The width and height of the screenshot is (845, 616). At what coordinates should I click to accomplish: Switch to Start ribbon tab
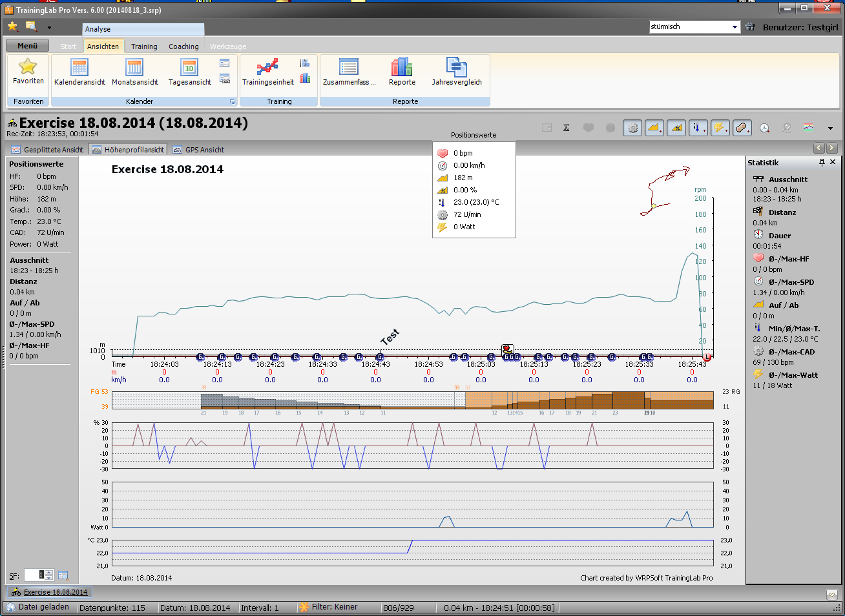click(68, 46)
